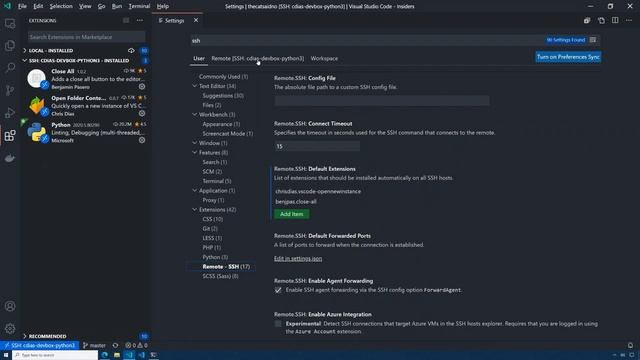Click the sync icon in status bar
This screenshot has height=360, width=640.
tap(116, 345)
